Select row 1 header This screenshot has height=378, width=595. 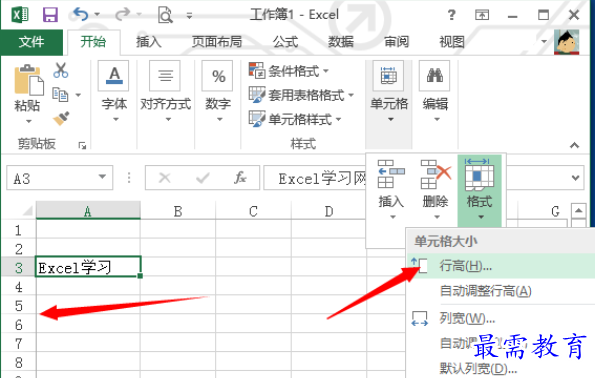[x=19, y=230]
